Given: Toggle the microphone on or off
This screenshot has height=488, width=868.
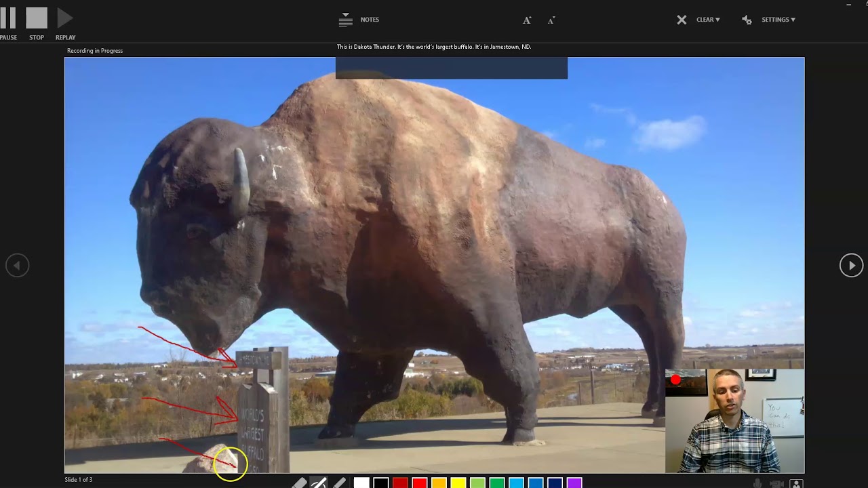Looking at the screenshot, I should coord(757,484).
